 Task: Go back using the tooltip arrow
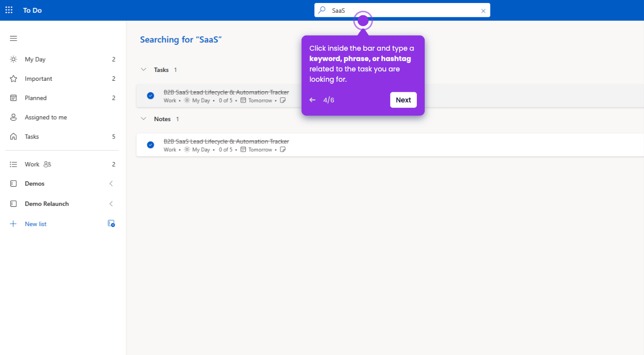312,100
